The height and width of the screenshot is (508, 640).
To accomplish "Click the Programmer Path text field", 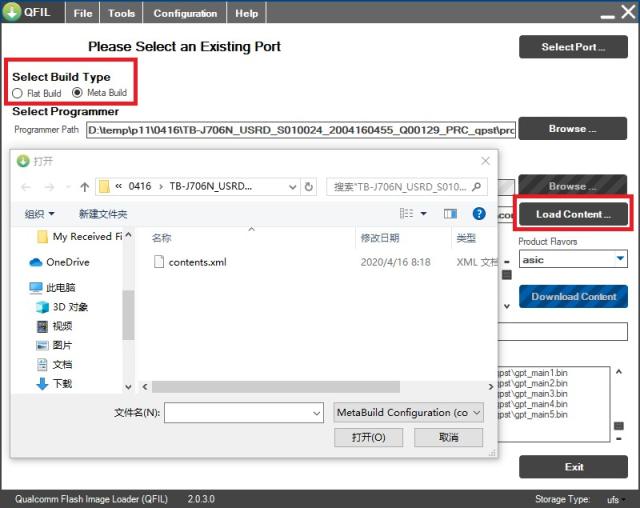I will [301, 130].
